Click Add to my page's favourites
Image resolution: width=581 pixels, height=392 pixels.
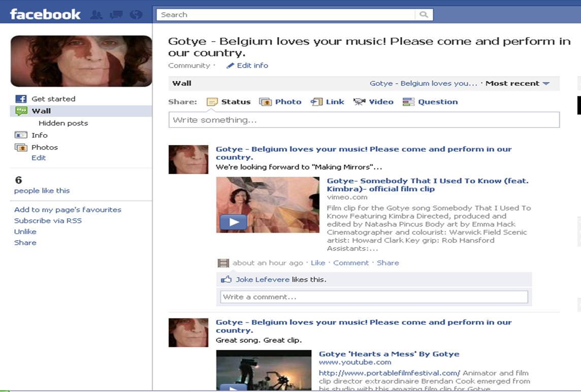click(68, 210)
